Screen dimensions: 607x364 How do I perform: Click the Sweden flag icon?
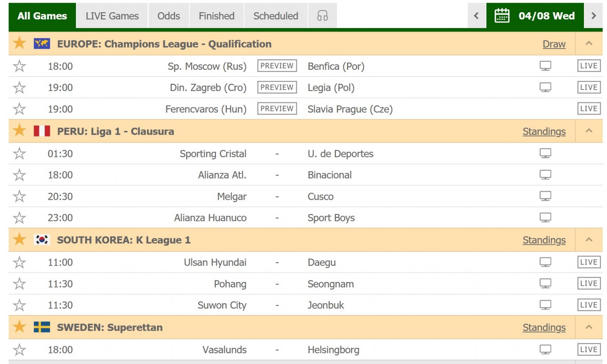[42, 327]
